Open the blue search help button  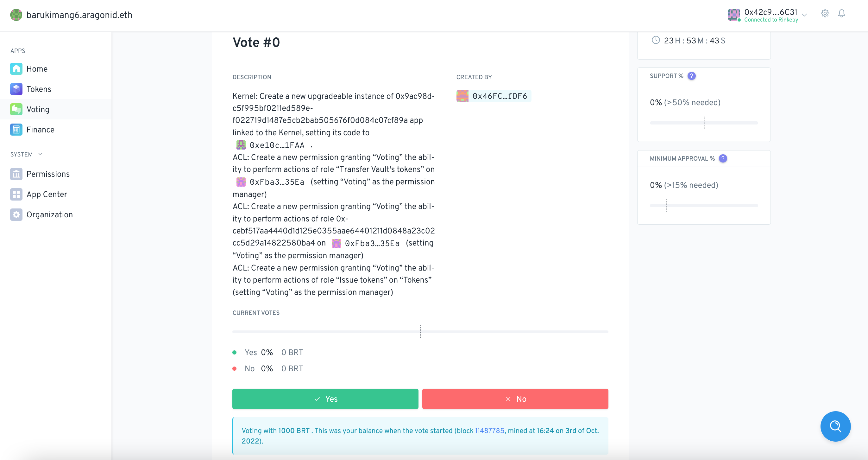tap(835, 426)
